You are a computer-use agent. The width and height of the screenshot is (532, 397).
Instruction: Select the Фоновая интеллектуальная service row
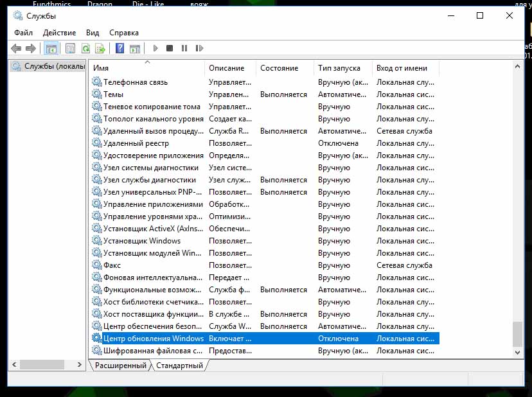click(x=265, y=278)
